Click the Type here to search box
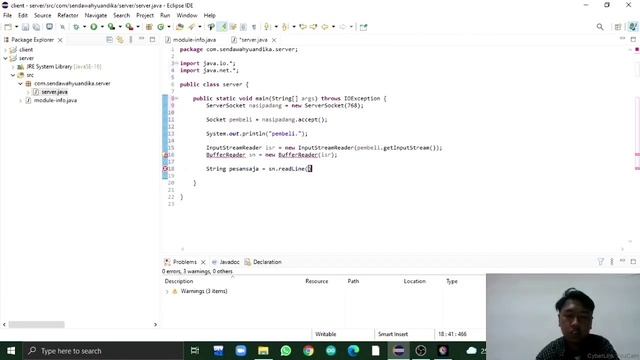640x360 pixels. click(x=103, y=351)
